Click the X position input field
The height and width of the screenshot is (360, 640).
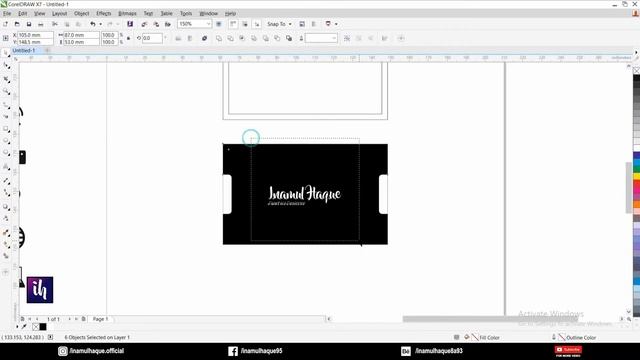click(x=35, y=35)
